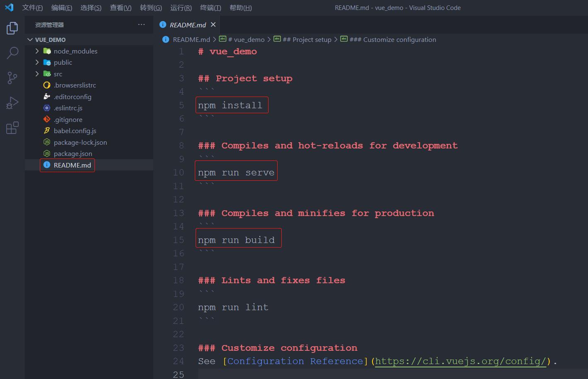Click the package-lock.json node icon

tap(47, 142)
